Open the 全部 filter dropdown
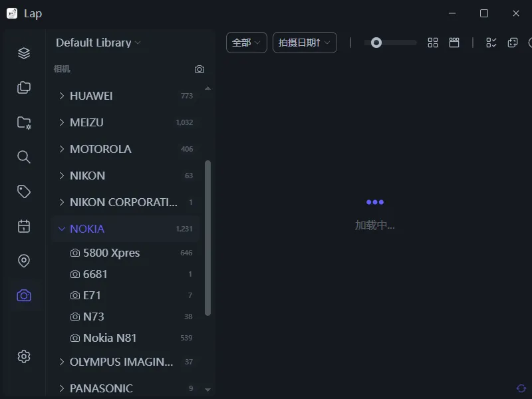Viewport: 532px width, 399px height. coord(247,43)
